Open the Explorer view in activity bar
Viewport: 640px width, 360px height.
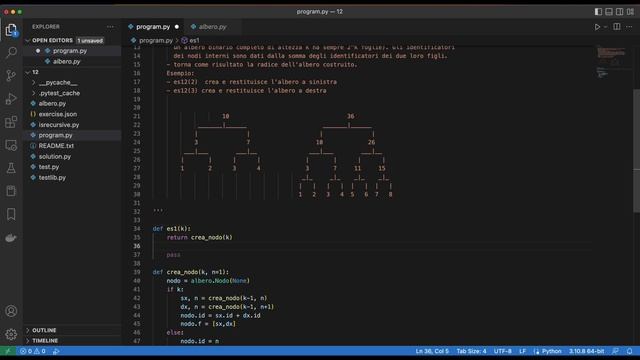tap(11, 30)
